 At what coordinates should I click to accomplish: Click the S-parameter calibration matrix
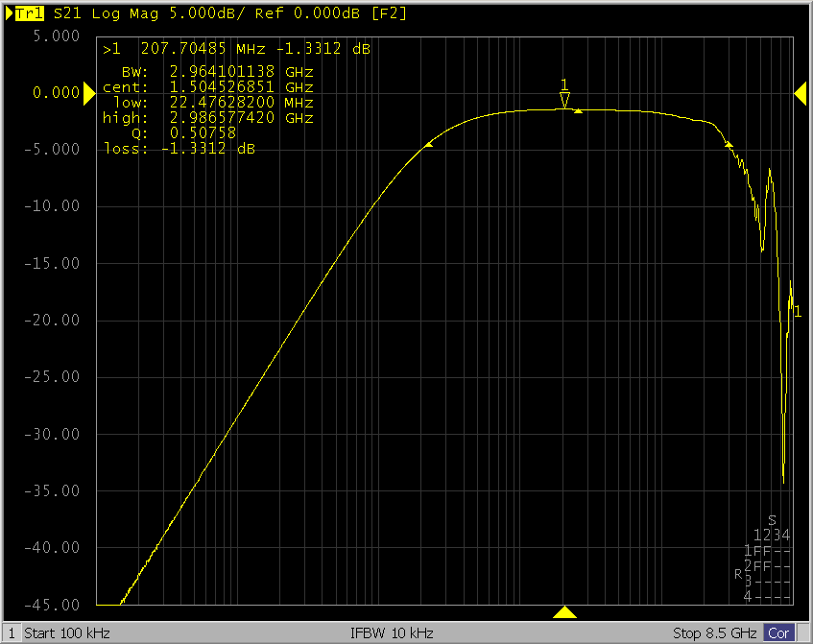[x=767, y=560]
